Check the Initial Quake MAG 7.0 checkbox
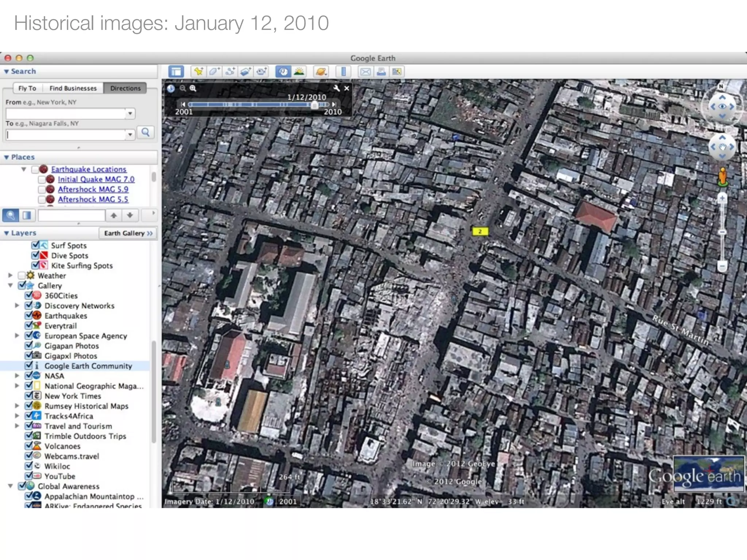This screenshot has width=747, height=560. point(42,179)
